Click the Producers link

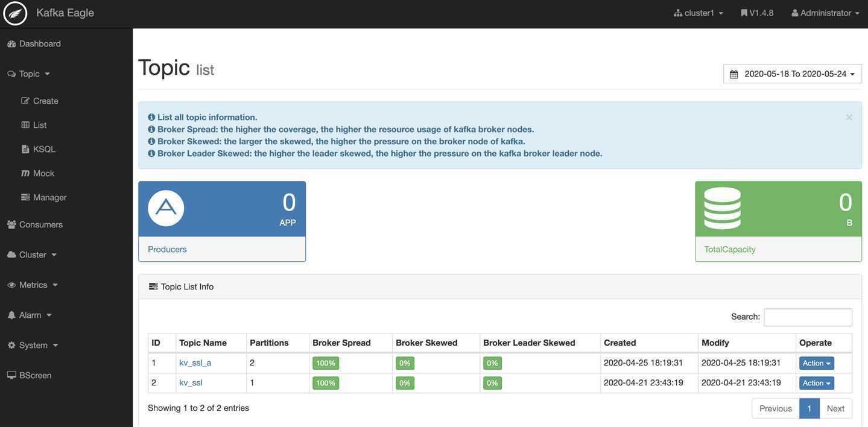pos(167,249)
